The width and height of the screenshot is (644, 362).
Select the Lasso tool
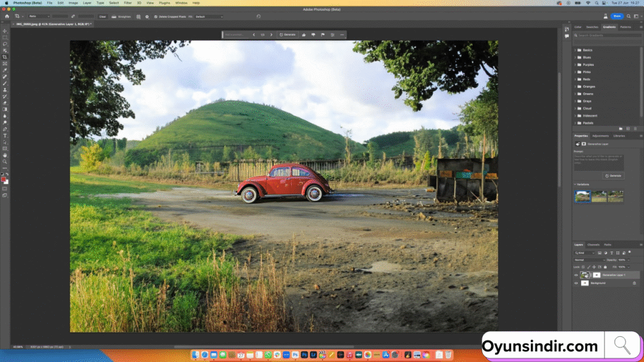pyautogui.click(x=5, y=44)
